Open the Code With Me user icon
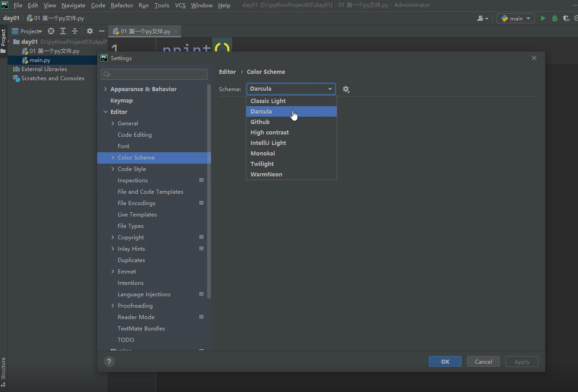 point(483,18)
